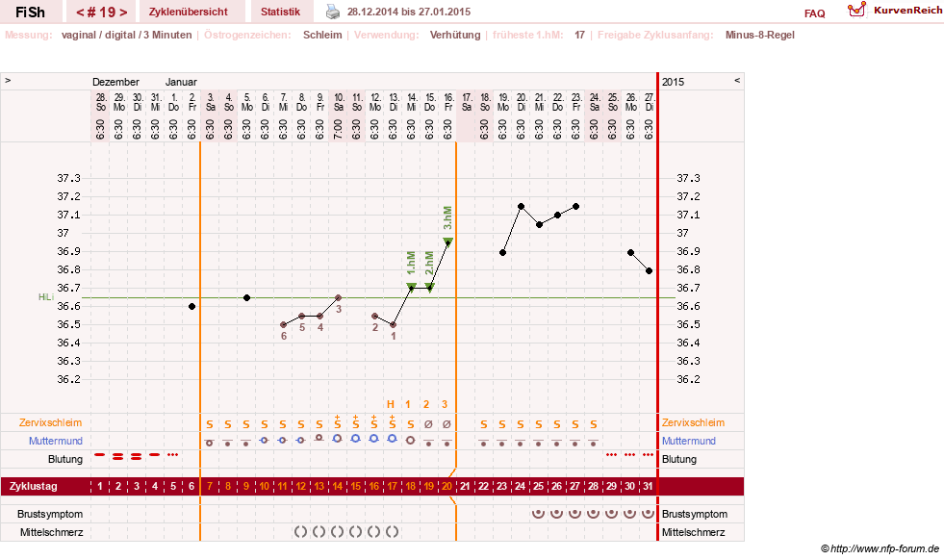
Task: Click the KurvenReich logo icon
Action: [856, 10]
